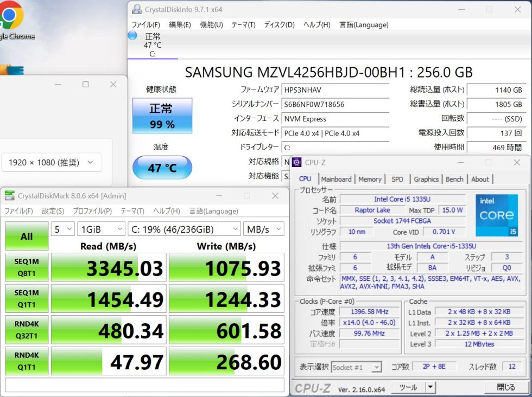Screen dimensions: 532x397
Task: Switch to the About tab in CPU-Z
Action: [480, 180]
